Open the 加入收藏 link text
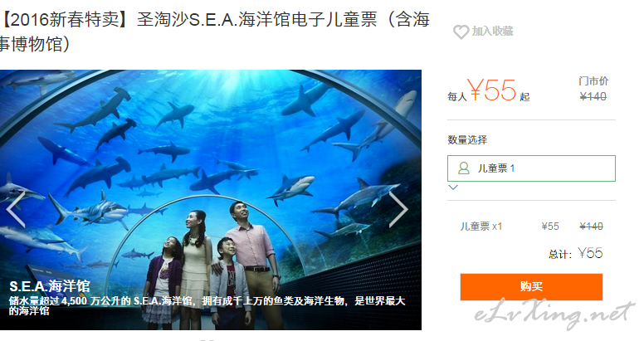This screenshot has height=341, width=644. 492,32
